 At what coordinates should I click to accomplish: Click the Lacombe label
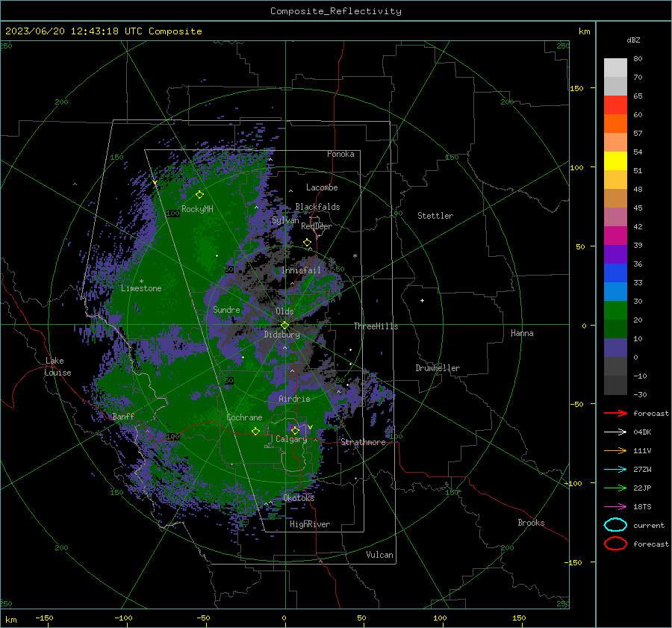click(322, 187)
